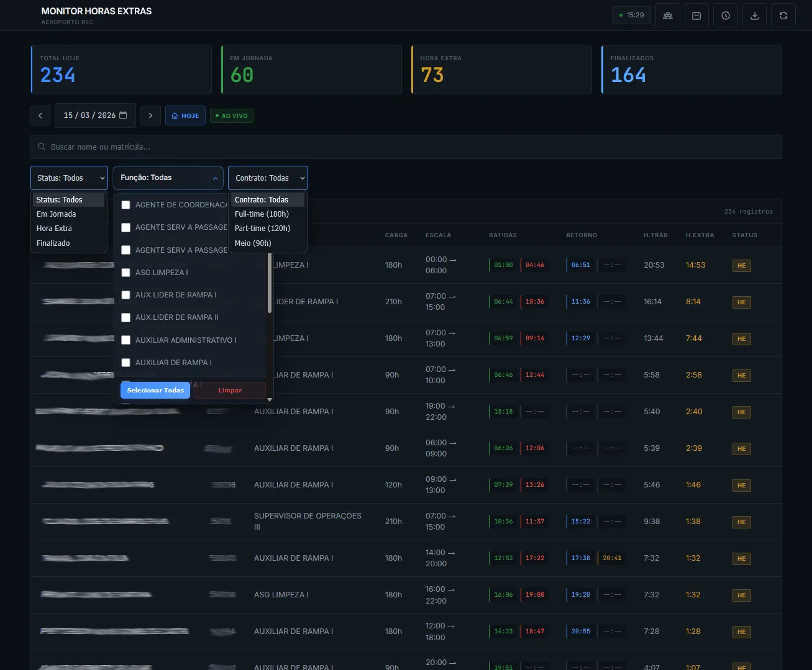Jump to today with HOJE button

pos(185,115)
